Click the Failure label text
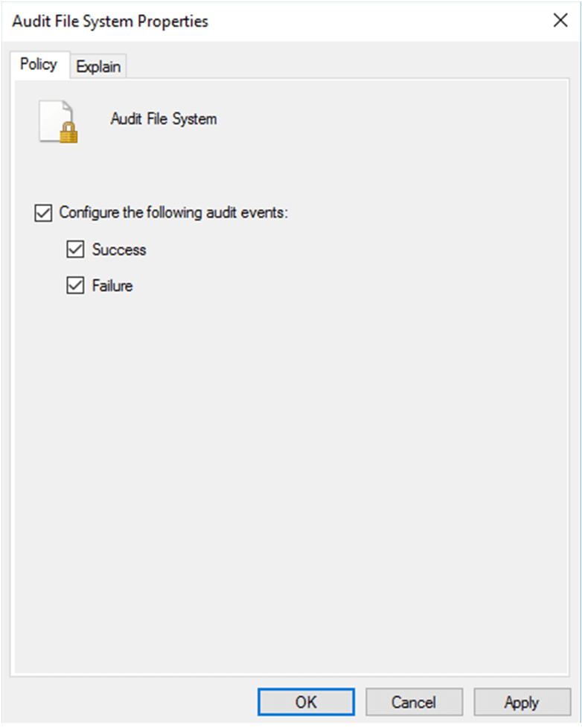This screenshot has width=582, height=728. point(112,286)
